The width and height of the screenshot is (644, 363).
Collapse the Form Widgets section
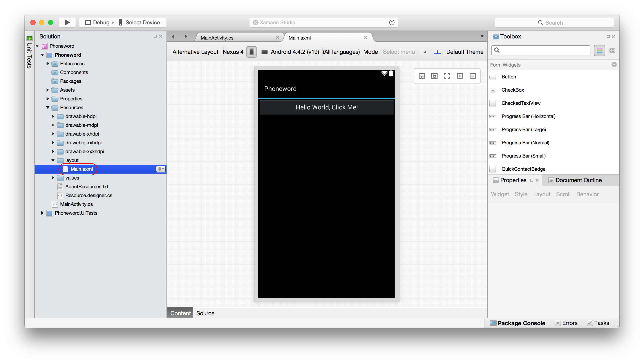(614, 65)
